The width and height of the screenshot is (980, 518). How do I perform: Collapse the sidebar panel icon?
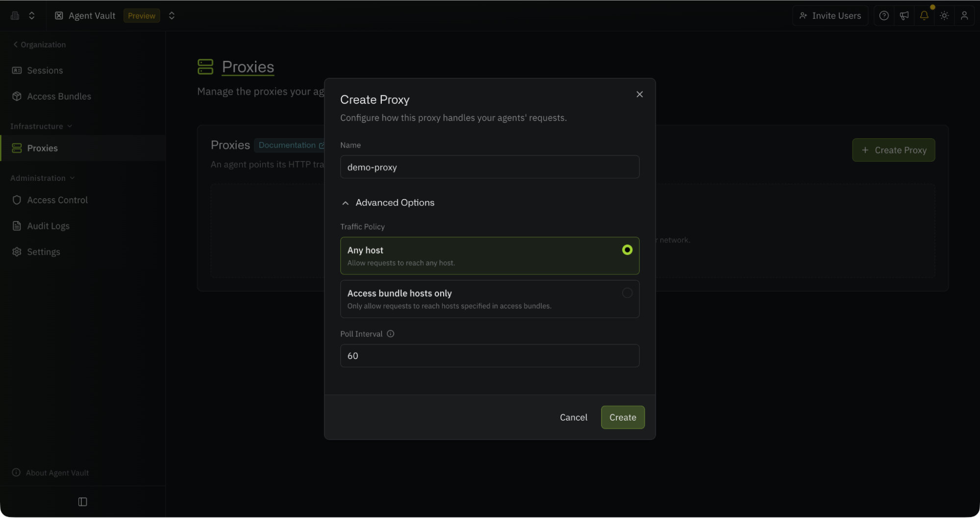click(82, 502)
